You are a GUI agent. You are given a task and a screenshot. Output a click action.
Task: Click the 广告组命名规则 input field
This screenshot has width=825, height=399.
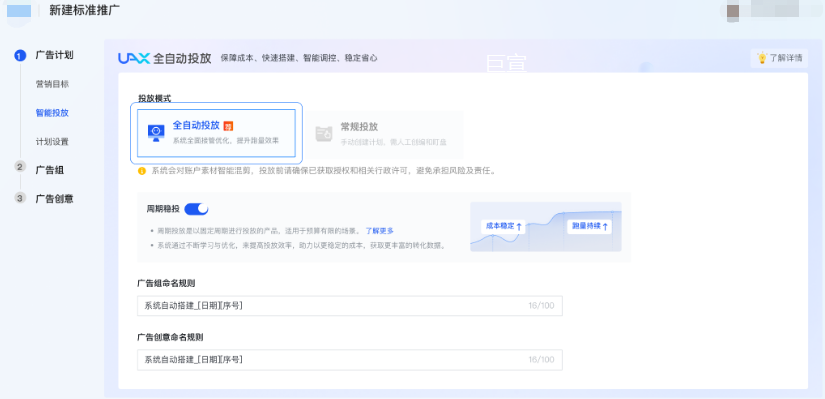tap(350, 306)
